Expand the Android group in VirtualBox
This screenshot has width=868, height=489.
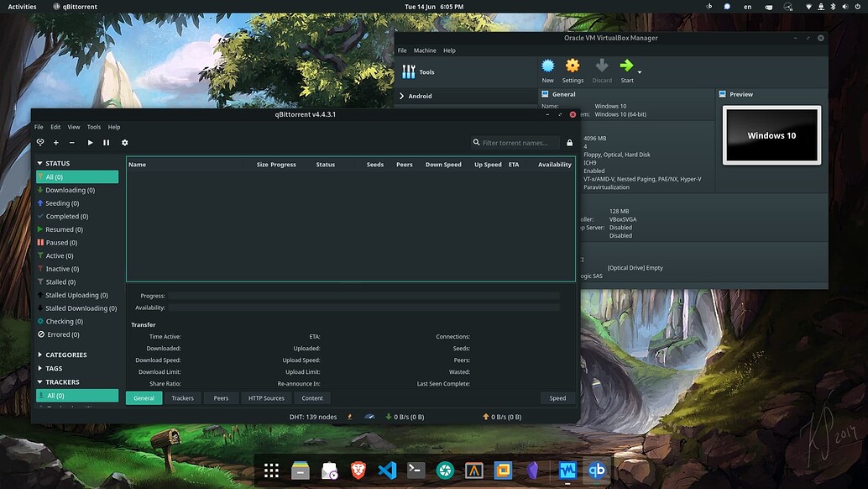point(402,96)
